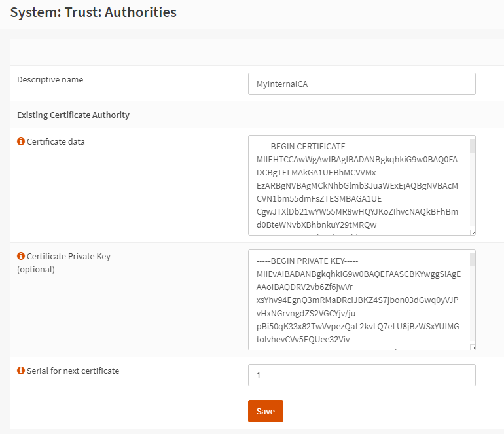
Task: Click the Private Key textarea resize grip
Action: pyautogui.click(x=473, y=347)
